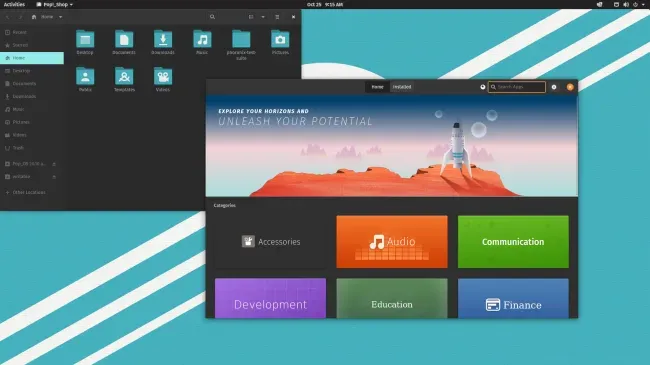The width and height of the screenshot is (650, 365).
Task: Open the Audio category tile
Action: click(x=392, y=242)
